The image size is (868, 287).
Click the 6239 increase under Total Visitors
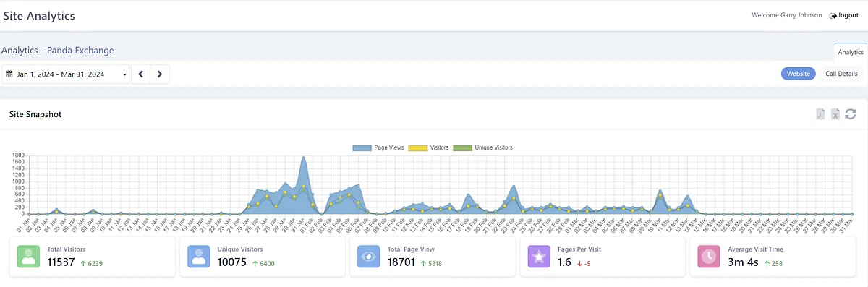coord(91,263)
